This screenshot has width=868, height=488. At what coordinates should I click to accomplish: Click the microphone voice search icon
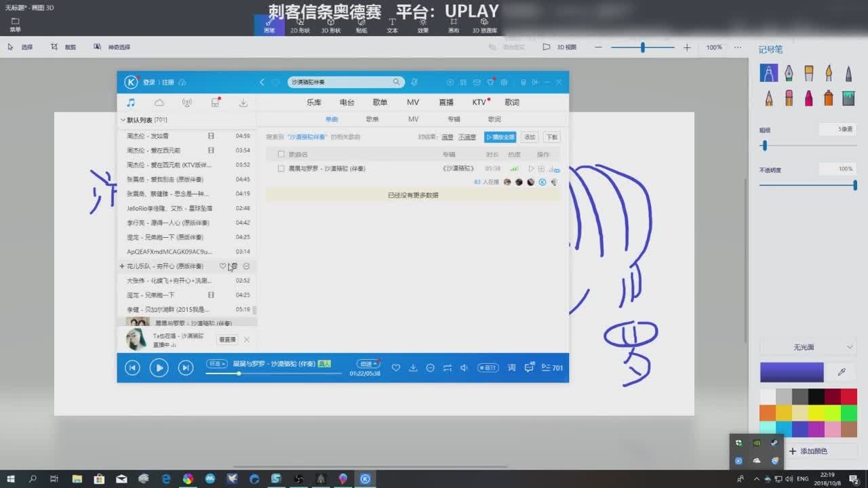(414, 82)
